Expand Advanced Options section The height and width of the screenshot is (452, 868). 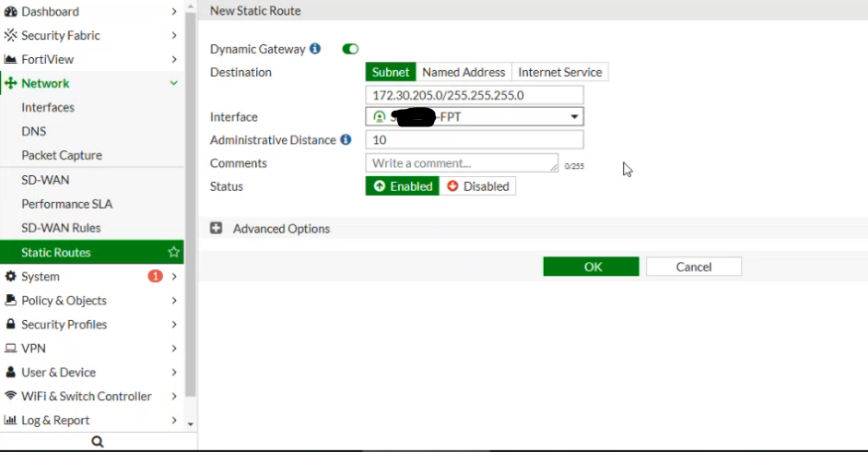click(x=217, y=228)
